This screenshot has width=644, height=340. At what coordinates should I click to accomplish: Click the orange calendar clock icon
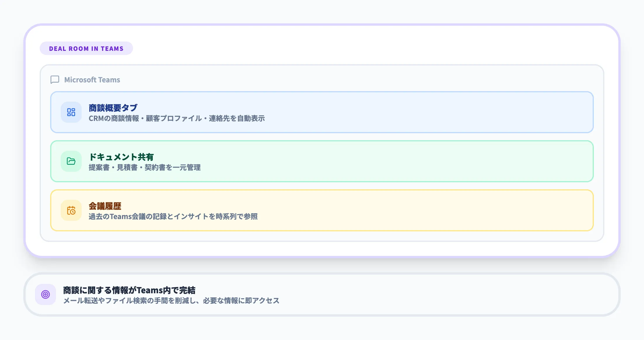71,210
